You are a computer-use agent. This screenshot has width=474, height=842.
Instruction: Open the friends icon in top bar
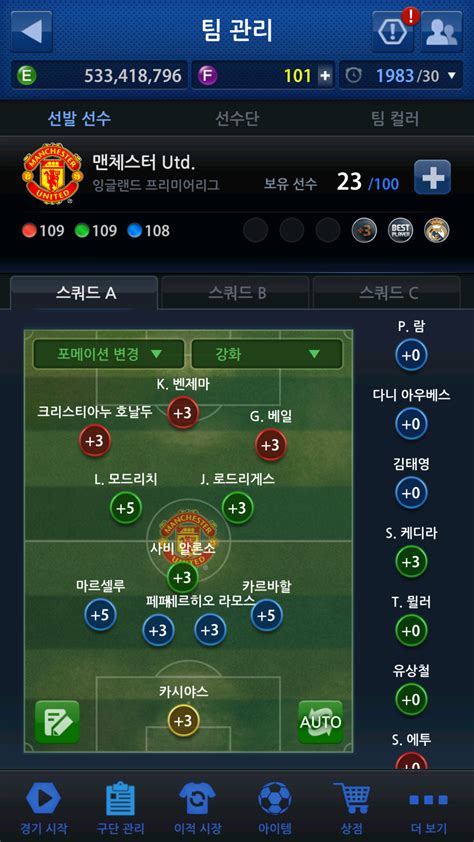pos(441,31)
